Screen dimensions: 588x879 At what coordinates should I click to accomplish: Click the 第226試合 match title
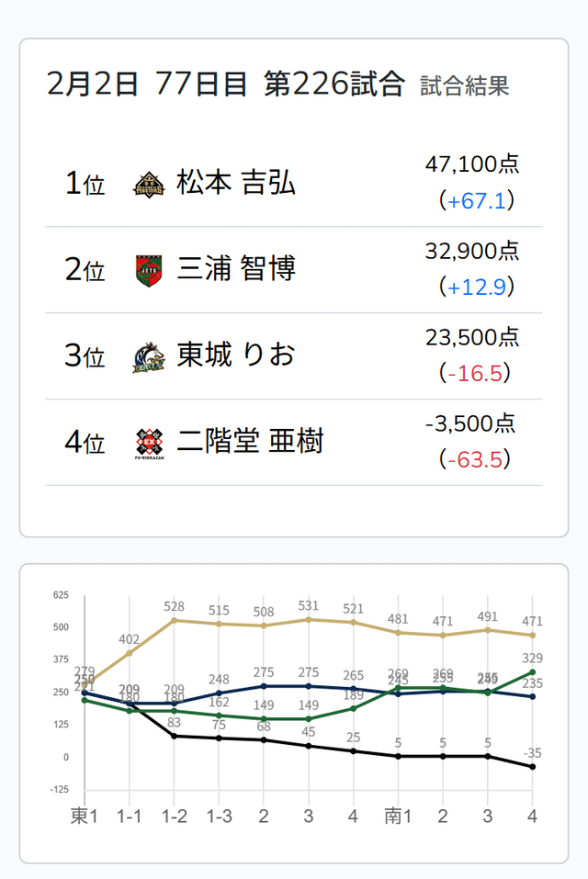pyautogui.click(x=334, y=85)
